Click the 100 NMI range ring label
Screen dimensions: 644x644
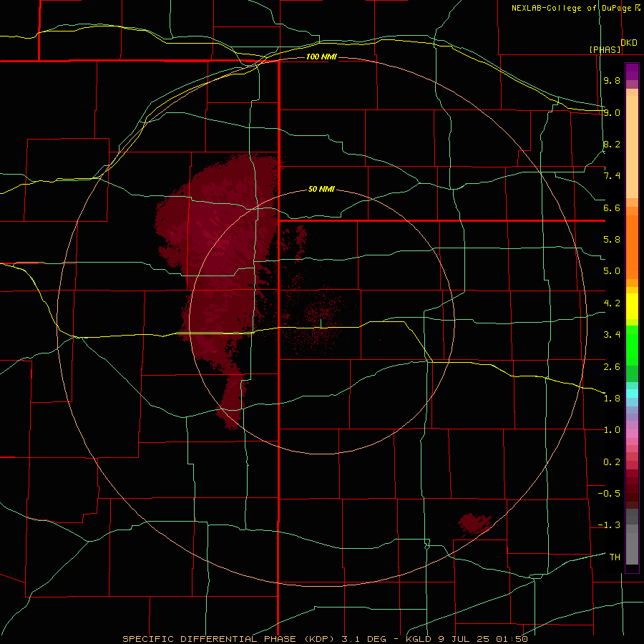pyautogui.click(x=321, y=57)
